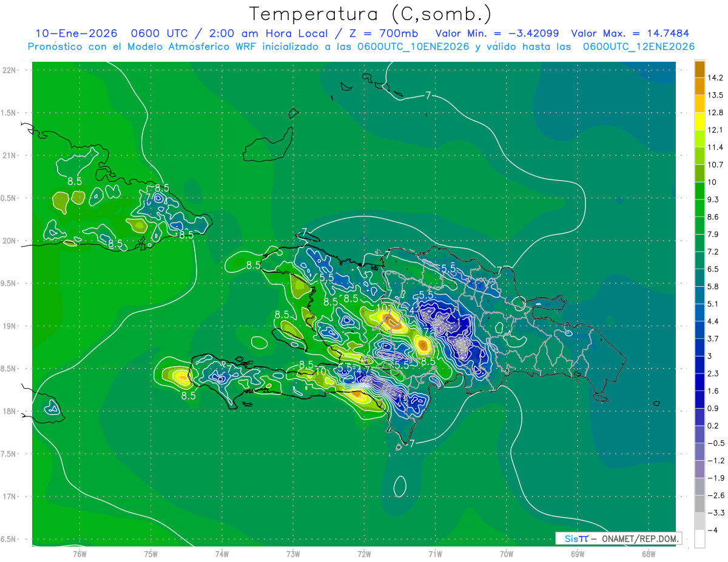Viewport: 728px width, 562px height.
Task: Click the colorbar label '5.8'
Action: [x=713, y=287]
